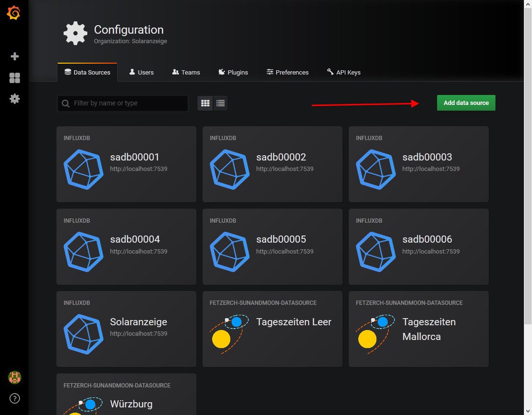Switch to list view layout
The height and width of the screenshot is (415, 532).
pos(220,103)
